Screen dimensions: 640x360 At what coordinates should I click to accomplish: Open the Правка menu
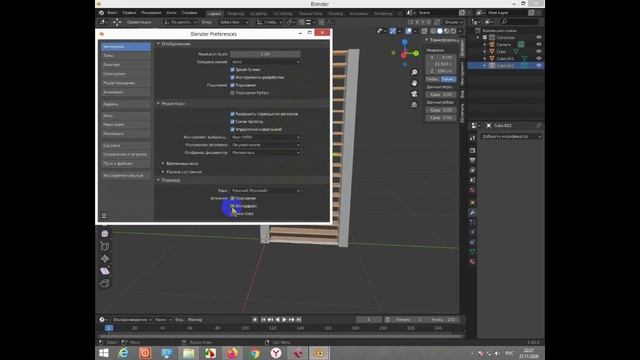point(129,13)
